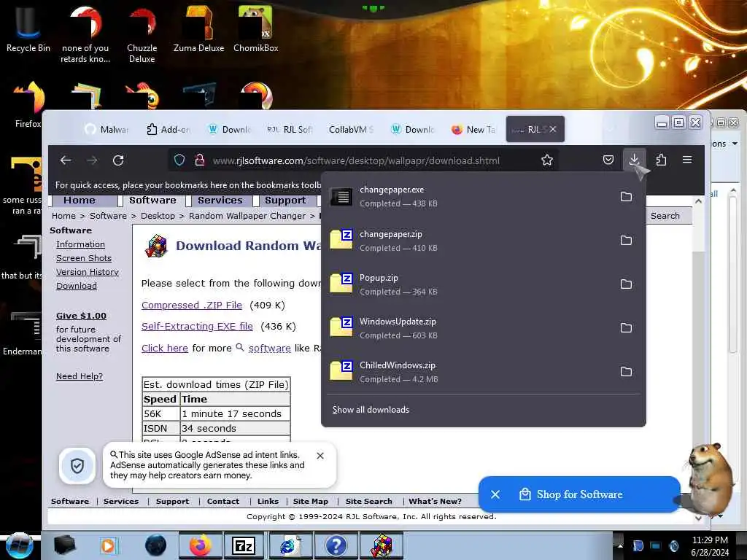Show changepaper.exe in its folder

[x=626, y=197]
